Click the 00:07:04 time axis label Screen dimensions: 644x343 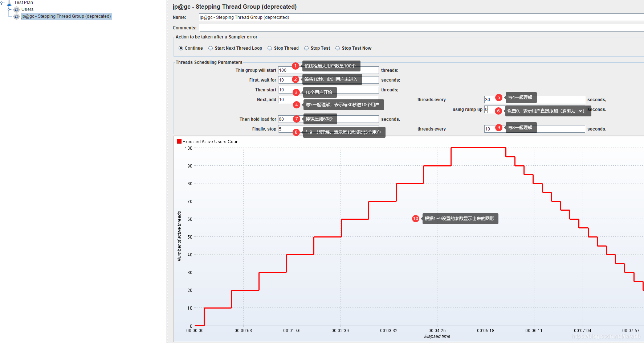[x=583, y=331]
